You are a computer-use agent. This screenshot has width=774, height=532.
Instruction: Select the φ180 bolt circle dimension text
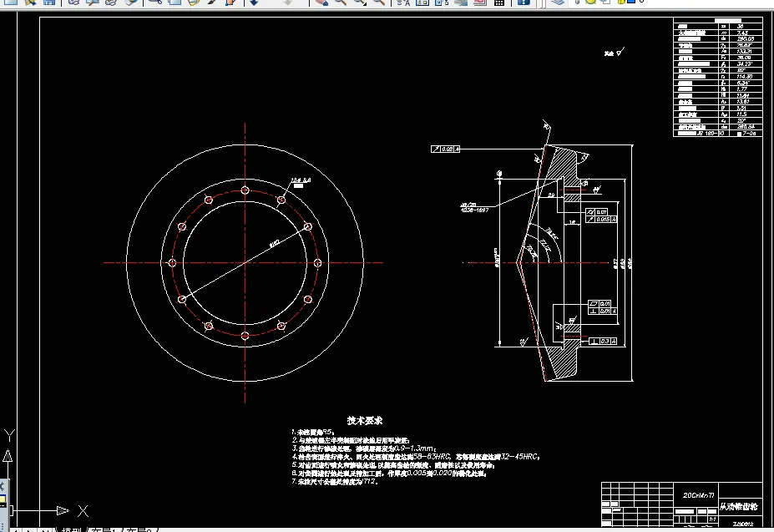(275, 243)
